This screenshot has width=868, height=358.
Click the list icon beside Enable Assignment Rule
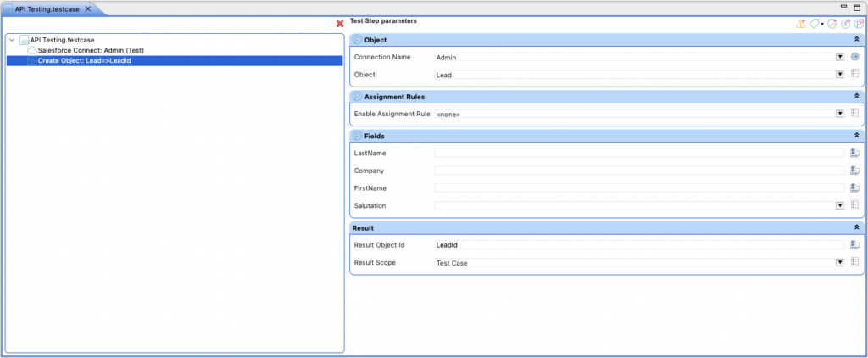(x=854, y=113)
